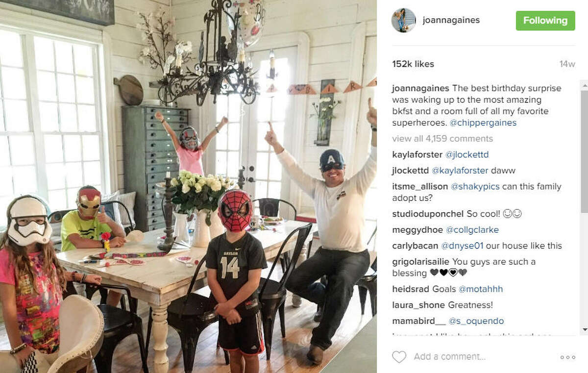The width and height of the screenshot is (588, 373).
Task: Open the 14w post timestamp
Action: 567,64
